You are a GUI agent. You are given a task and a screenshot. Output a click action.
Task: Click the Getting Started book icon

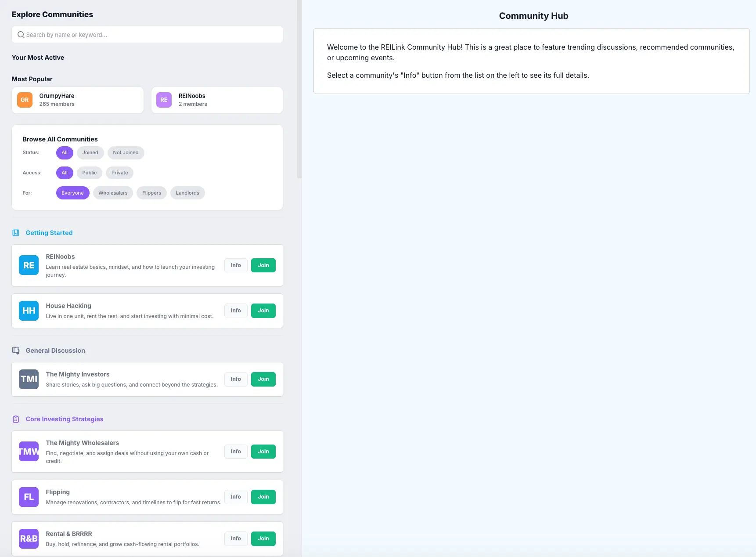click(16, 232)
